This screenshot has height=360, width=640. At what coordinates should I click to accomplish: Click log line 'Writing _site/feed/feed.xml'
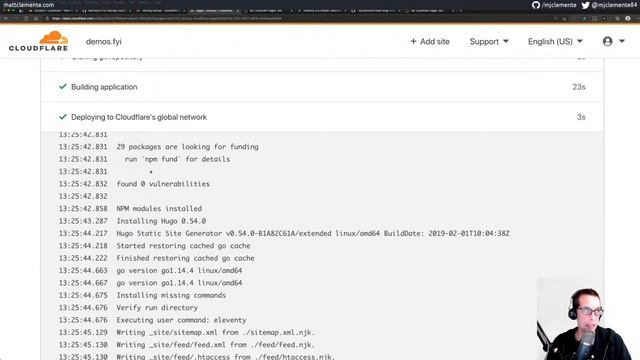click(x=216, y=345)
